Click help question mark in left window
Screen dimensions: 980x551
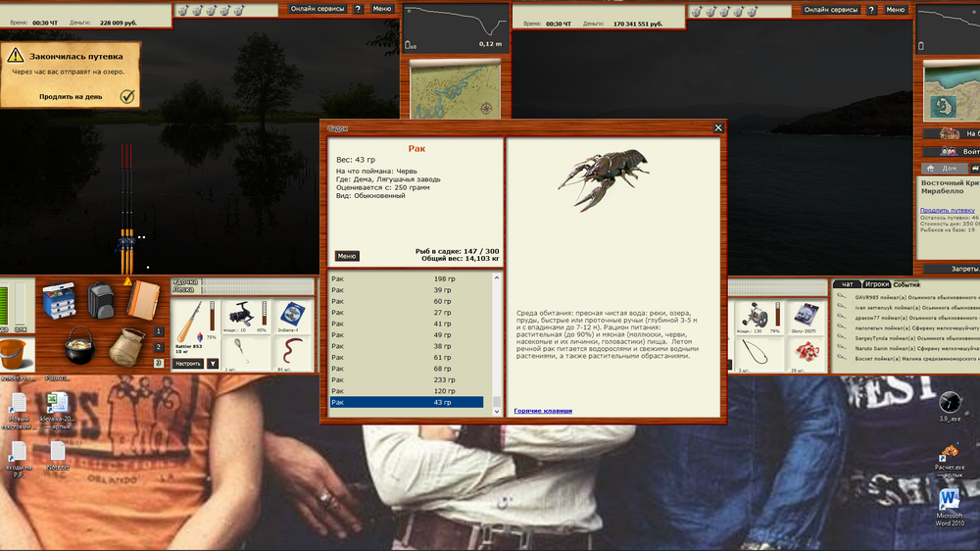[x=358, y=9]
